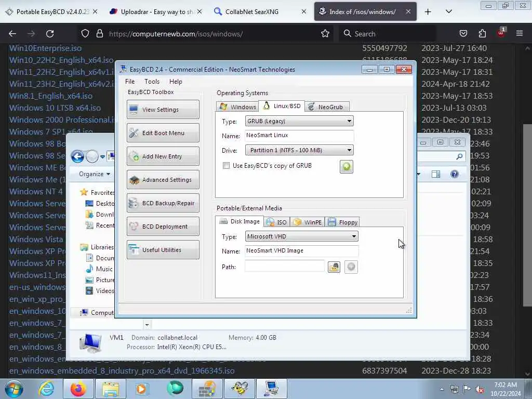The width and height of the screenshot is (532, 399).
Task: Click the bee icon in taskbar
Action: (239, 389)
